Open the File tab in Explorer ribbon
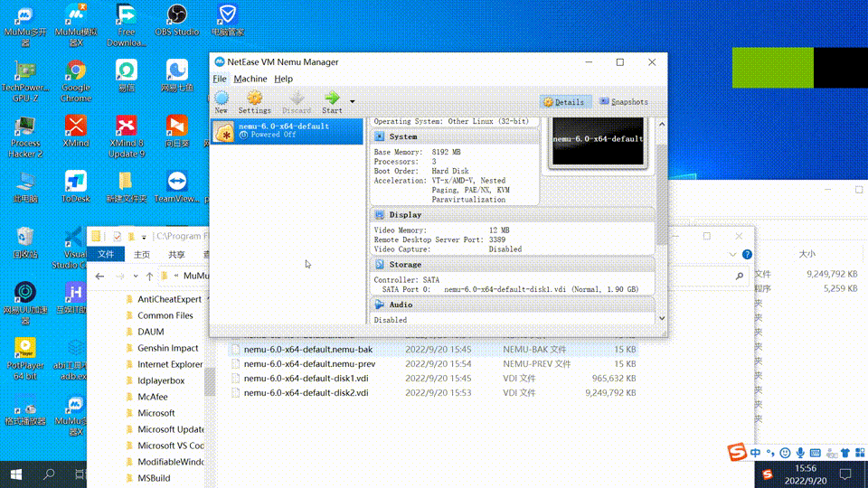 click(x=106, y=254)
